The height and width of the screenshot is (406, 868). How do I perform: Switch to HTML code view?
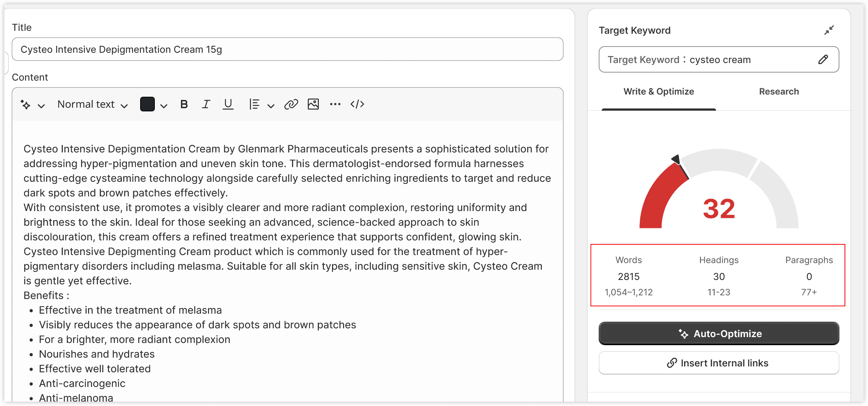pos(357,104)
